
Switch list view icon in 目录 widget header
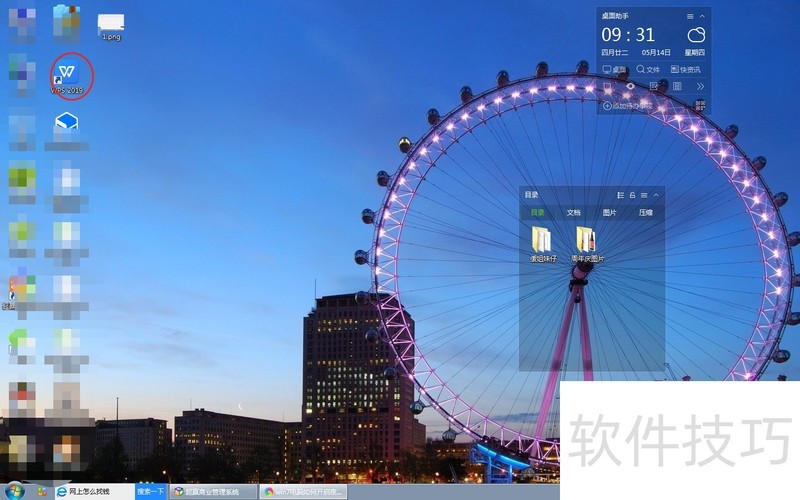point(620,195)
